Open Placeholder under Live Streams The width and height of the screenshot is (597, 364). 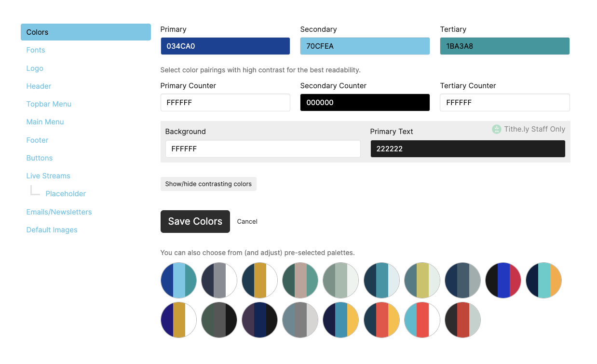click(66, 194)
